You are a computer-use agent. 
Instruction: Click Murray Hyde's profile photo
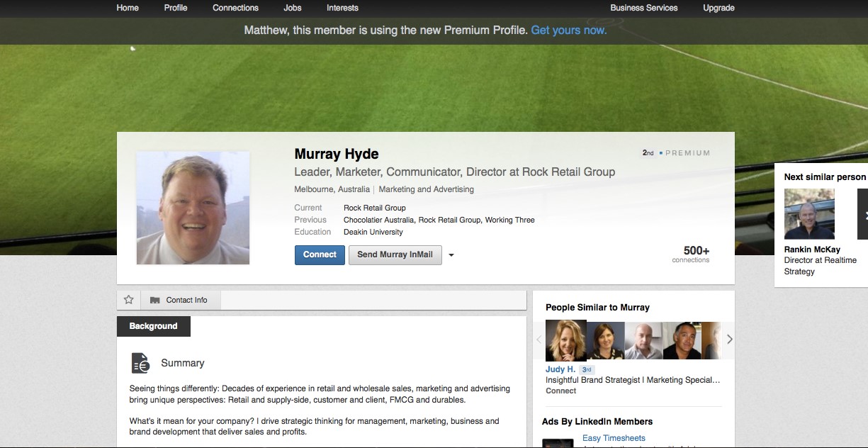193,208
